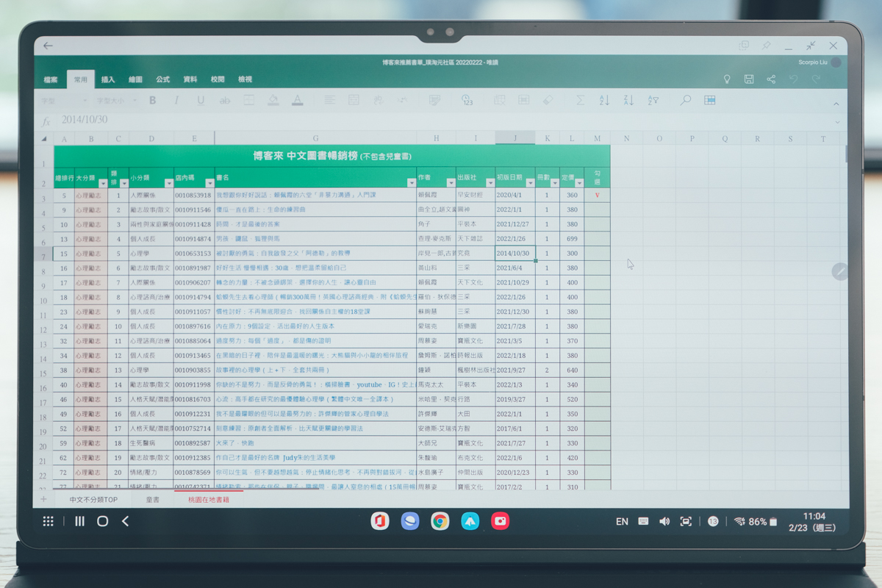Select the date cell 2019/3/27

tap(515, 399)
